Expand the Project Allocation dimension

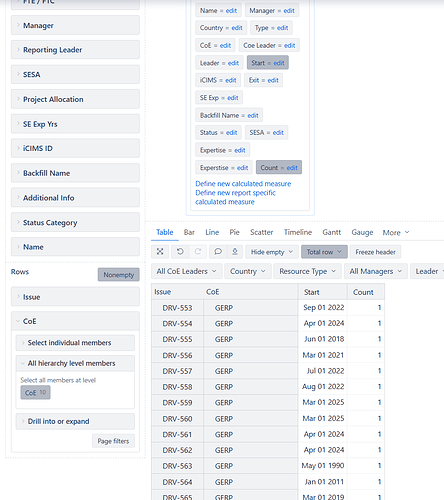[75, 99]
